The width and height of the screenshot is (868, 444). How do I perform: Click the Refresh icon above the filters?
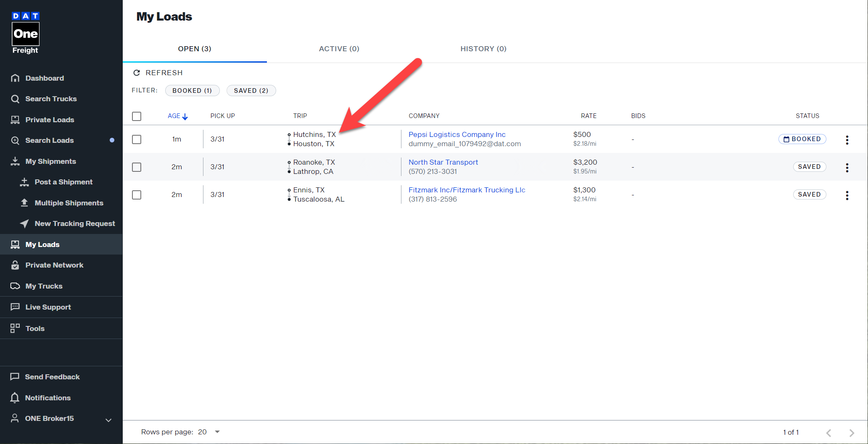(137, 73)
